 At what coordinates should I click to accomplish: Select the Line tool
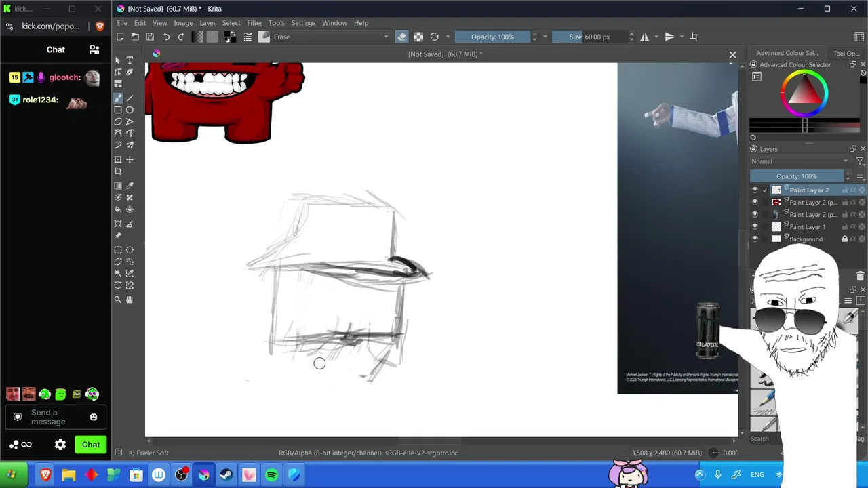click(x=130, y=98)
